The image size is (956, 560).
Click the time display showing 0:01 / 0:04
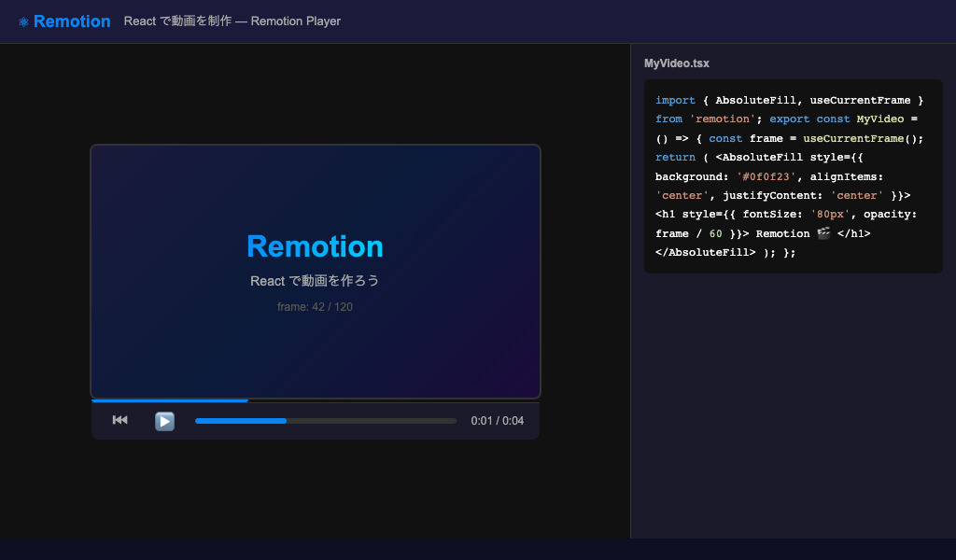tap(497, 420)
